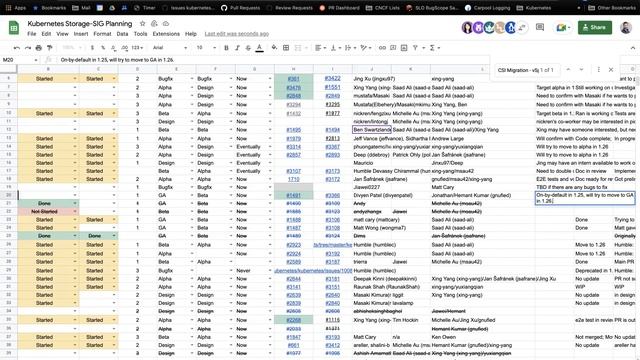Start a Google Meet call

click(563, 27)
